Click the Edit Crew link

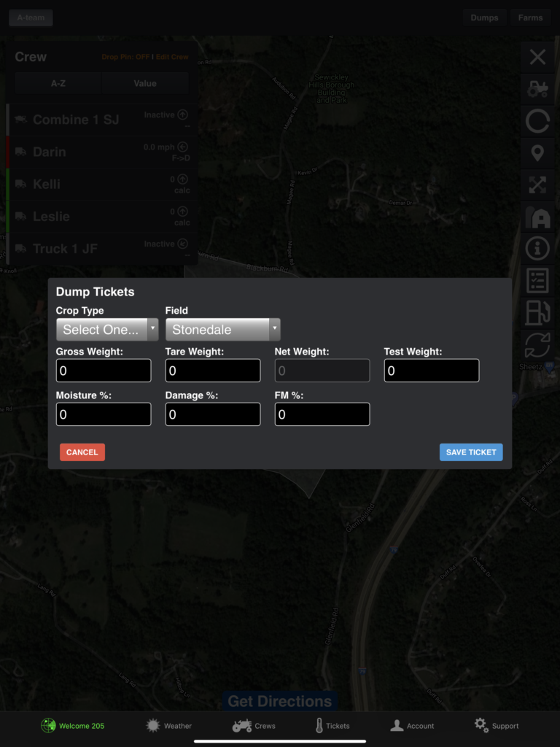point(172,57)
